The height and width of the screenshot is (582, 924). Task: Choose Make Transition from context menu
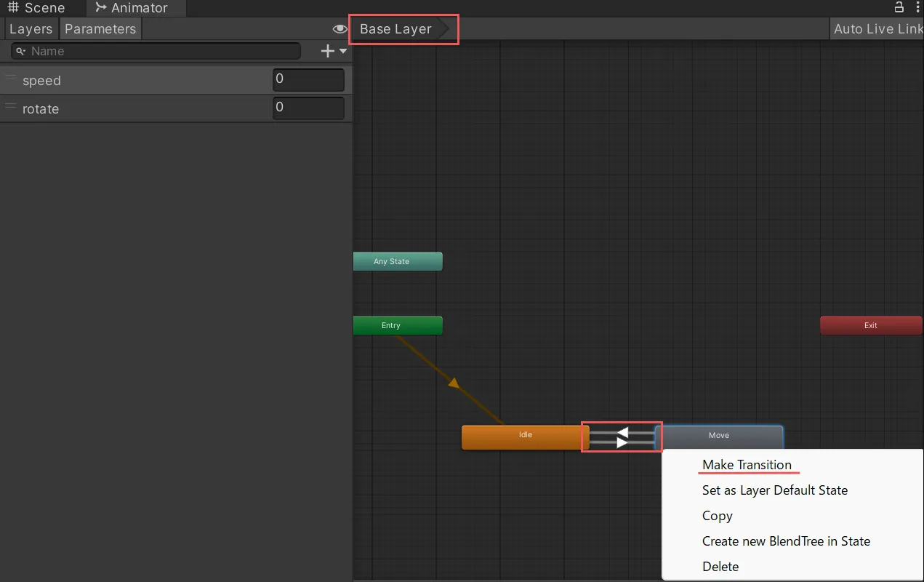point(747,465)
